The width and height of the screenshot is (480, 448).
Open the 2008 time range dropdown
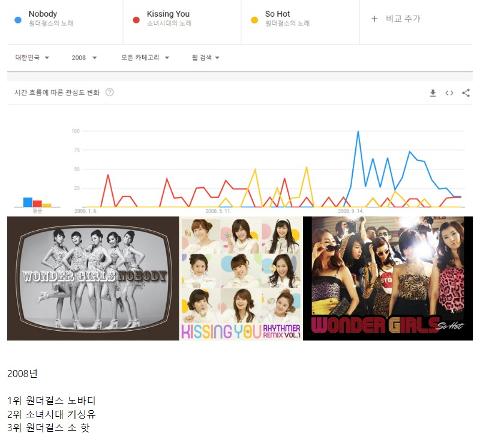84,58
